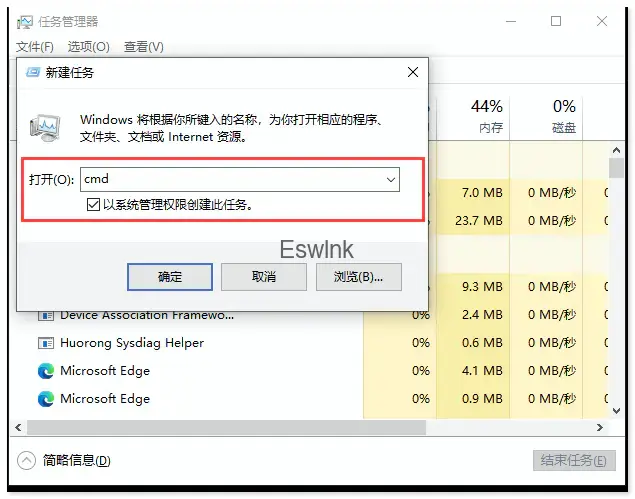Select the Device Association Framework process icon
635x499 pixels.
click(x=45, y=315)
